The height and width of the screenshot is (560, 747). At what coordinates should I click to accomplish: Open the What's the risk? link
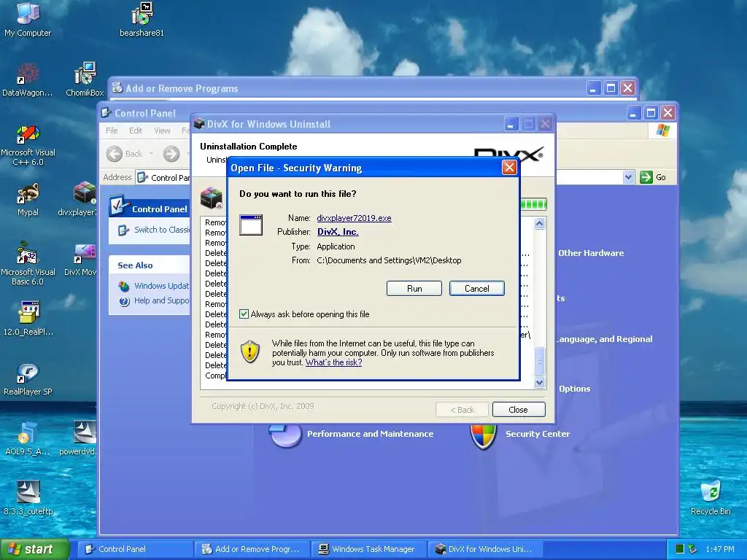(333, 362)
